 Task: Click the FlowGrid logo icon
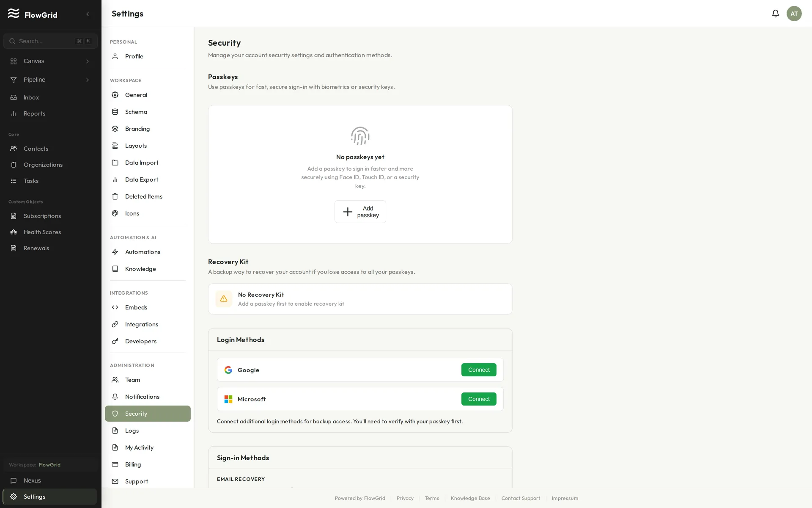(14, 14)
